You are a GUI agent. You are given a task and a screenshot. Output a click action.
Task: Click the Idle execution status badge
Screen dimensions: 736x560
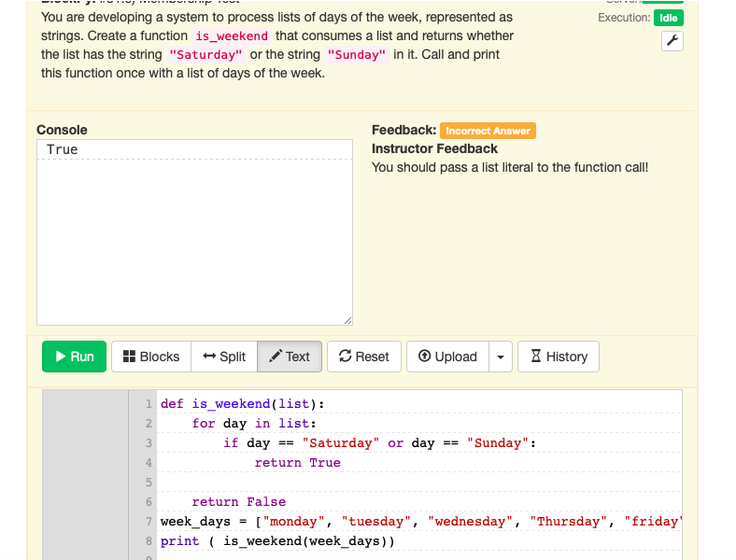coord(669,18)
